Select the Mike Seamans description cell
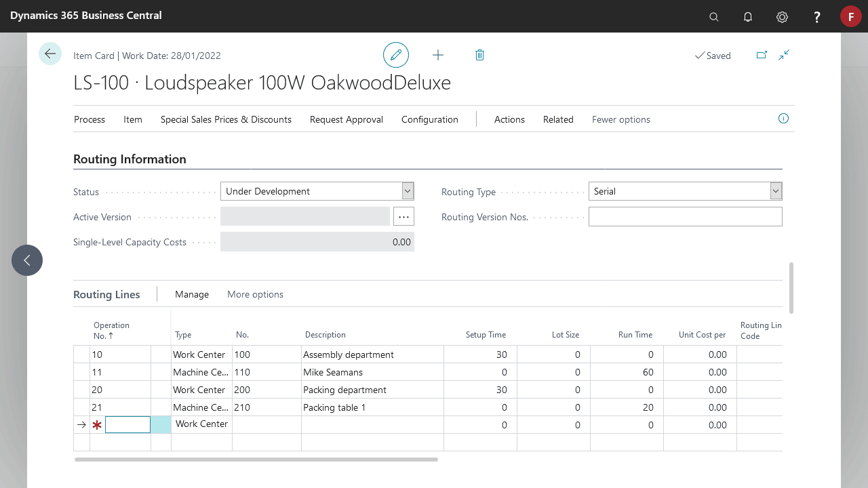 372,372
